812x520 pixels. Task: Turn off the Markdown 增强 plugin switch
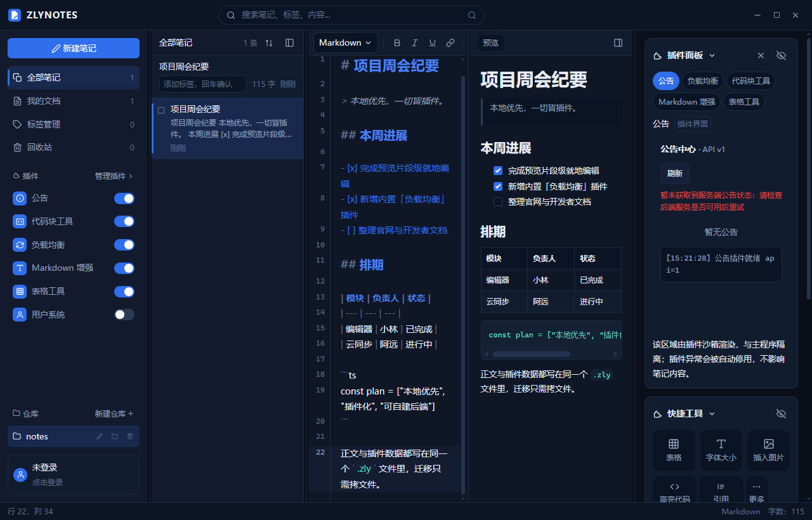124,268
